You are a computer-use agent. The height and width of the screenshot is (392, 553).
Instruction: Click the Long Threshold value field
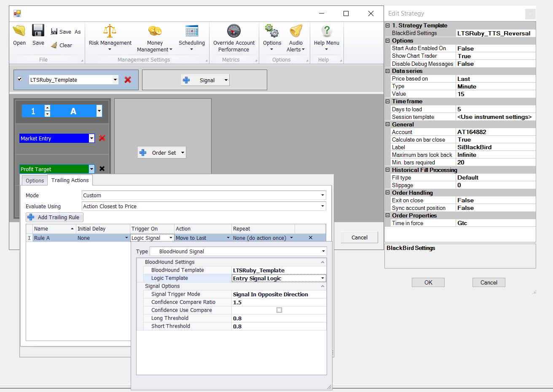point(278,318)
